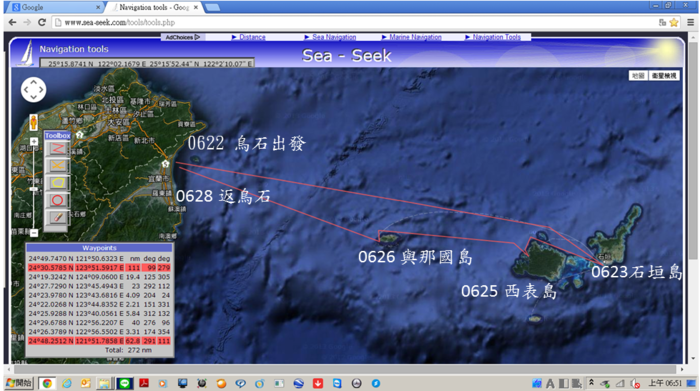Select waypoint row 24°19.3242 N 124°09.0600 E
The image size is (700, 391).
pos(99,277)
